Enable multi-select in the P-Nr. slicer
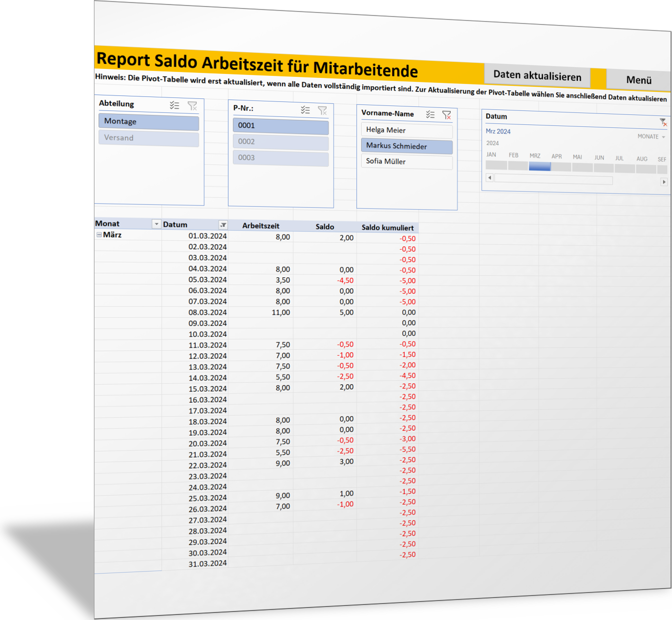Image resolution: width=672 pixels, height=620 pixels. point(305,110)
